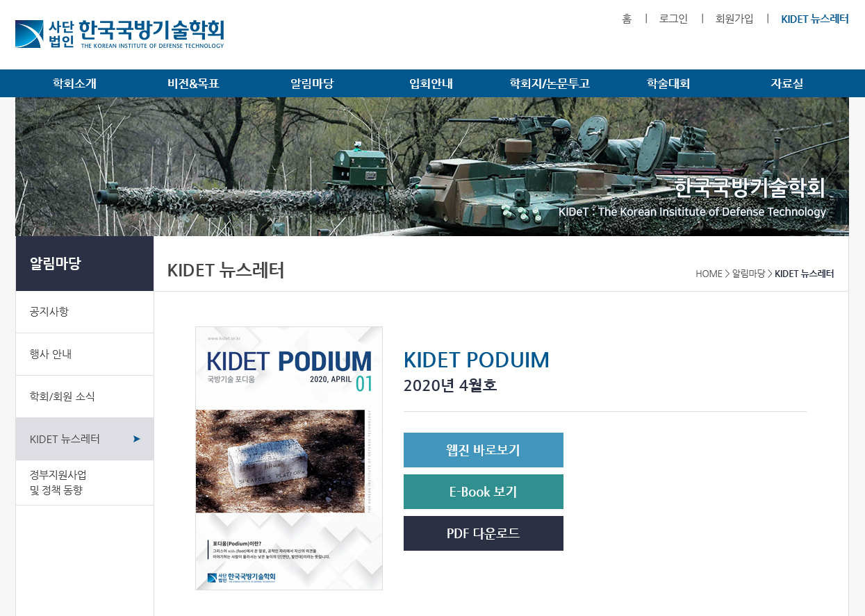Click the E-Book 보기 button
865x616 pixels.
(484, 492)
